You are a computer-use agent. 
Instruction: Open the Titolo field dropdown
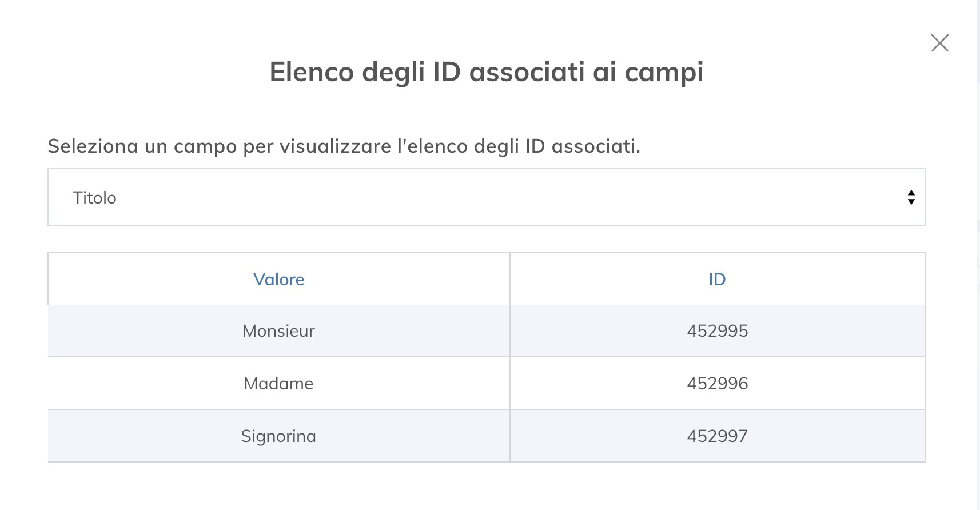[x=486, y=197]
